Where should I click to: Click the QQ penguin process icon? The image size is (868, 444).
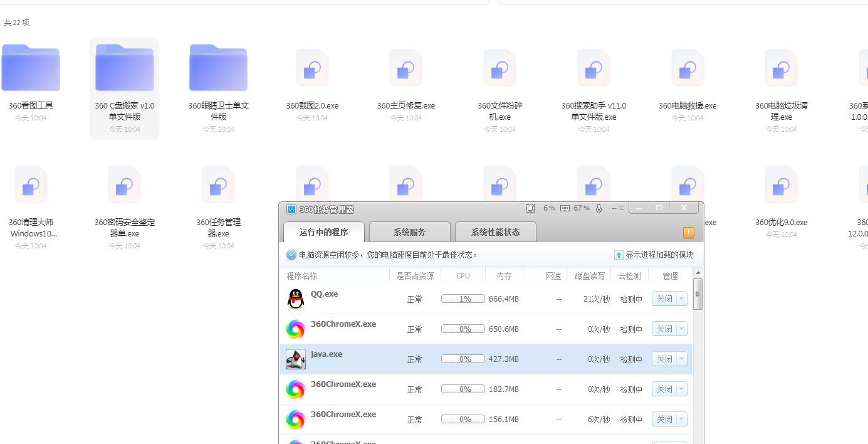click(x=296, y=299)
